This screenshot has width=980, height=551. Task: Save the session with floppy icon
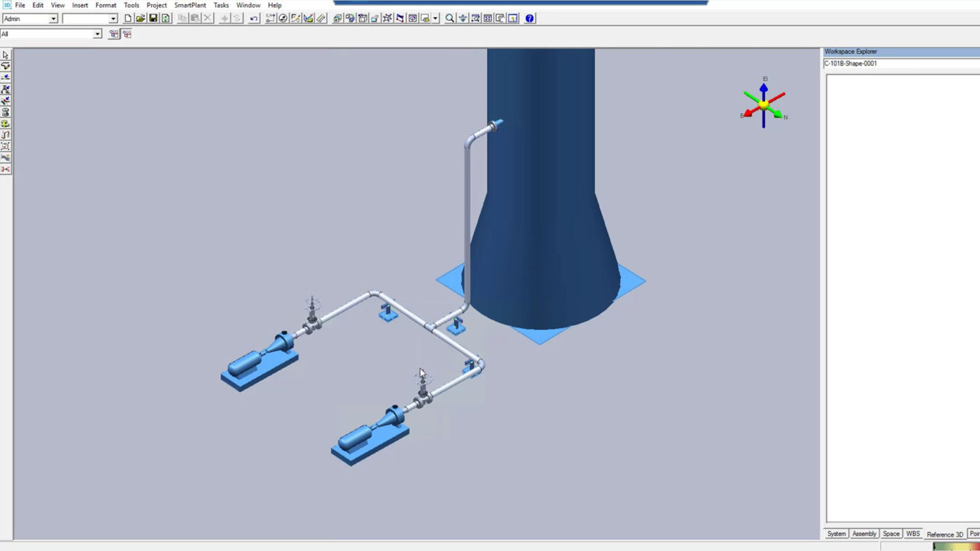[153, 19]
